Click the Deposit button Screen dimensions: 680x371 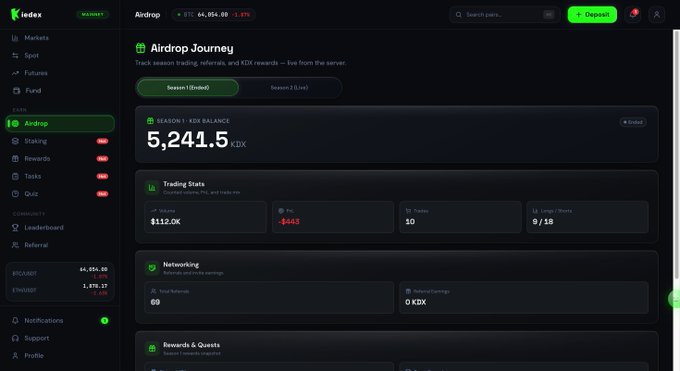592,14
